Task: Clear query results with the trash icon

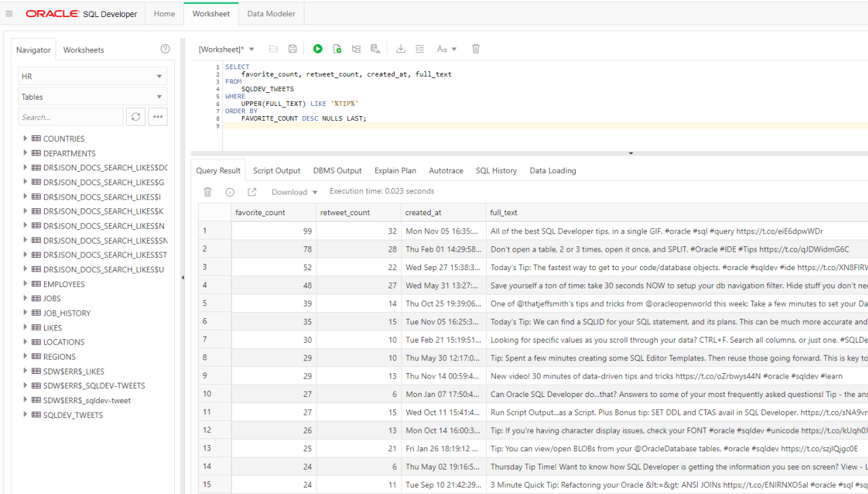Action: [x=208, y=192]
